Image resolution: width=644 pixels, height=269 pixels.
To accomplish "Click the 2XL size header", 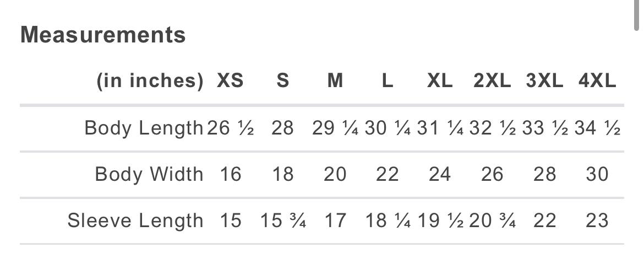I will (492, 80).
